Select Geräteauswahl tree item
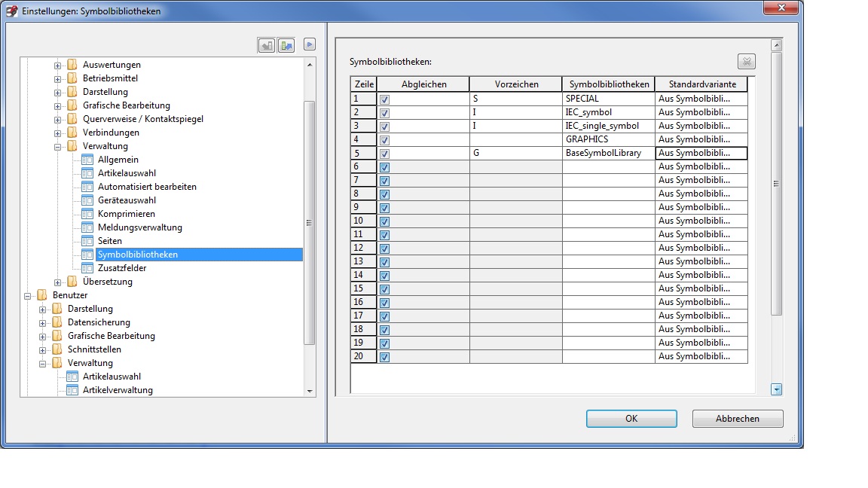Viewport: 868px width, 488px height. pos(127,200)
